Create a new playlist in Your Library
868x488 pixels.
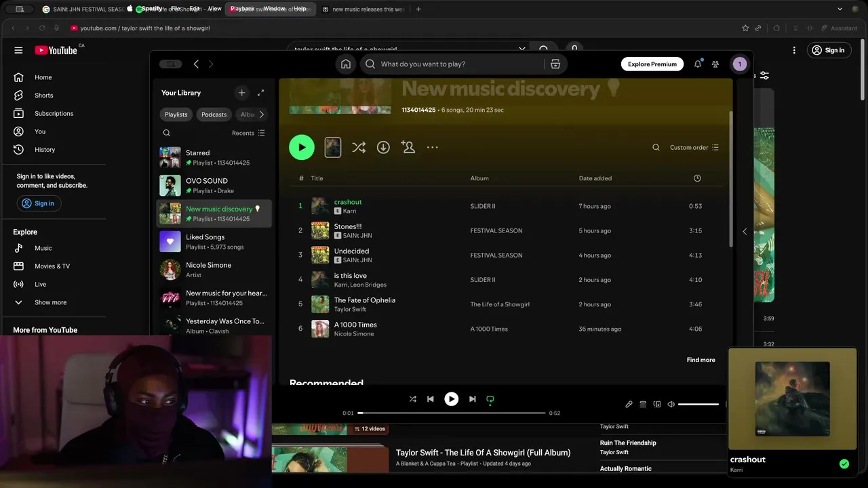pyautogui.click(x=241, y=93)
